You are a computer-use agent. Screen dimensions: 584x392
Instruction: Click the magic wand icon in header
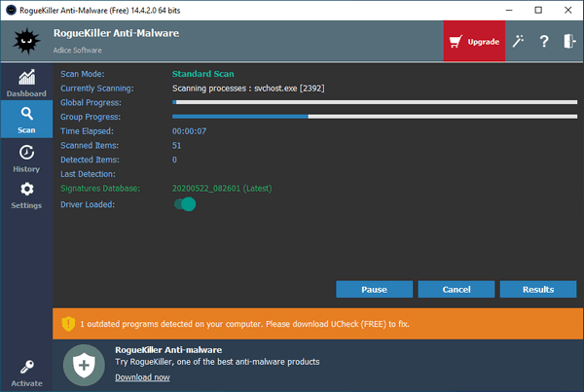click(x=518, y=41)
